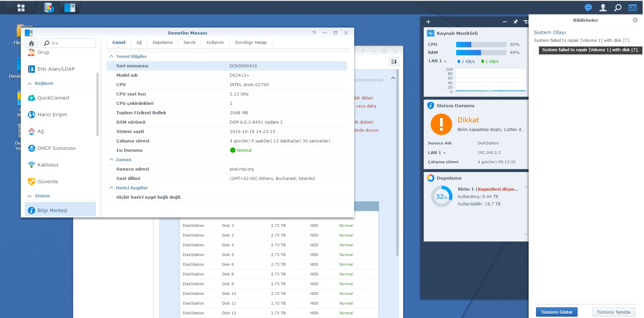Open the notifications chat bubble icon
This screenshot has height=318, width=644.
[x=588, y=7]
